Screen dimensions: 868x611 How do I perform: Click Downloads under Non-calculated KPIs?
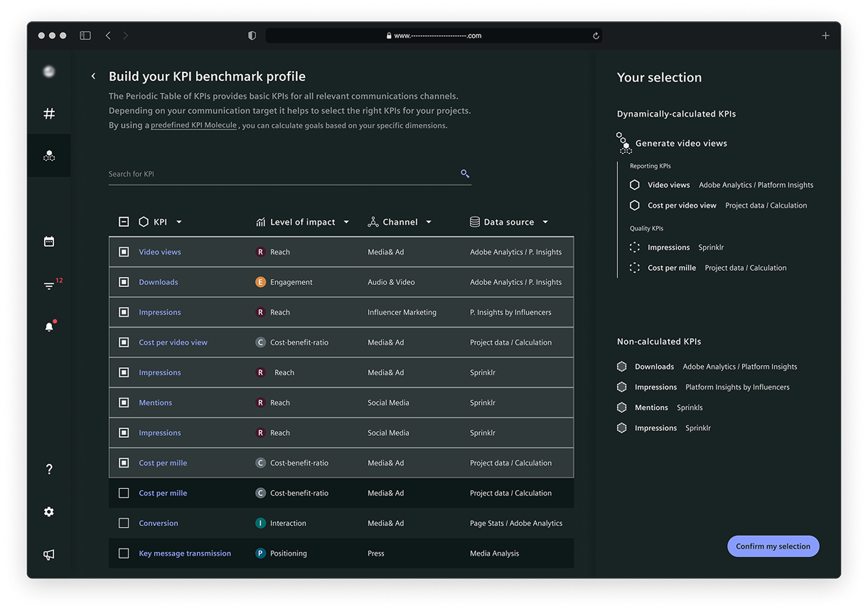tap(654, 367)
